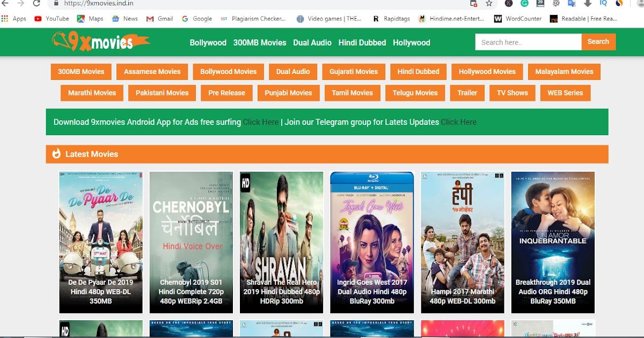Focus the 'Search here..' input field
This screenshot has width=644, height=338.
[529, 42]
